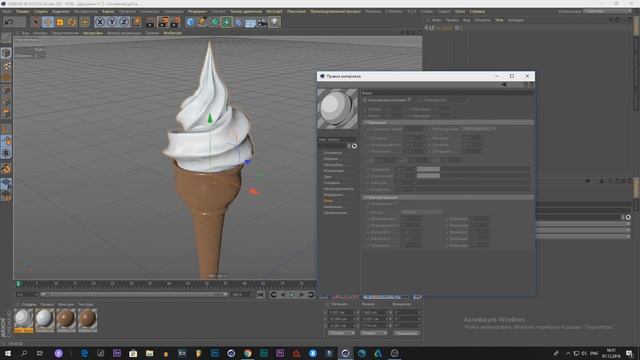This screenshot has height=360, width=640.
Task: Toggle the Enable Snap icon in the sidebar
Action: point(6,153)
